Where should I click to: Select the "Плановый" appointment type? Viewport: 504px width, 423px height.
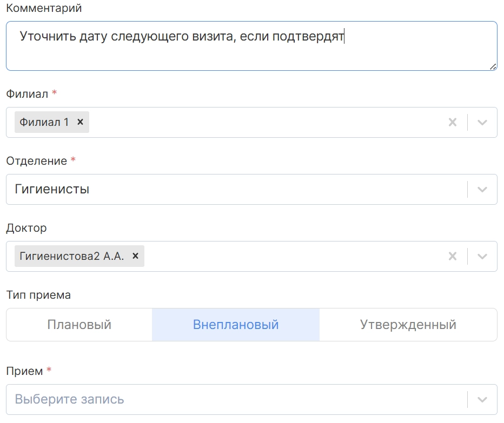click(79, 325)
